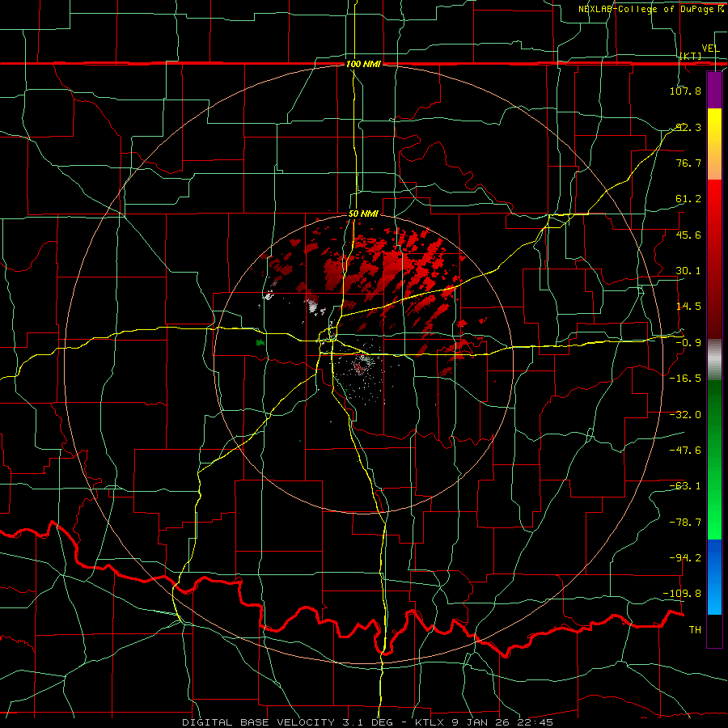
Task: Select the 92.3 legend value
Action: pos(688,127)
